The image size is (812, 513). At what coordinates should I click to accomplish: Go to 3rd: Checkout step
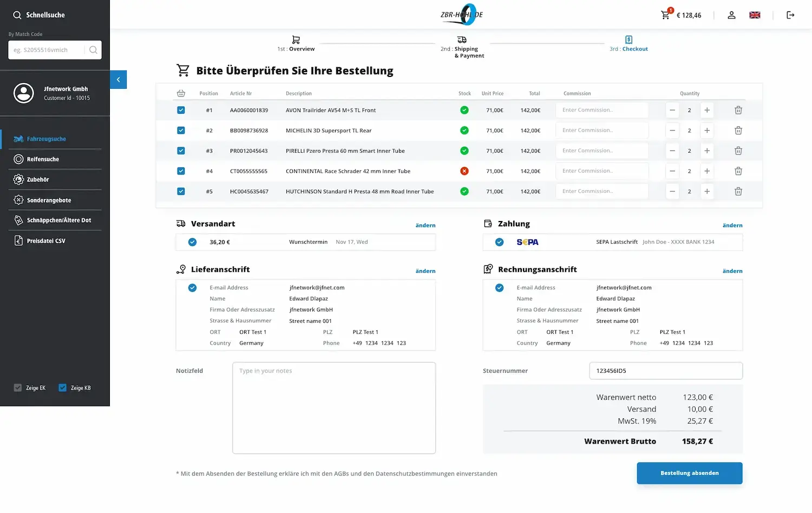[628, 44]
